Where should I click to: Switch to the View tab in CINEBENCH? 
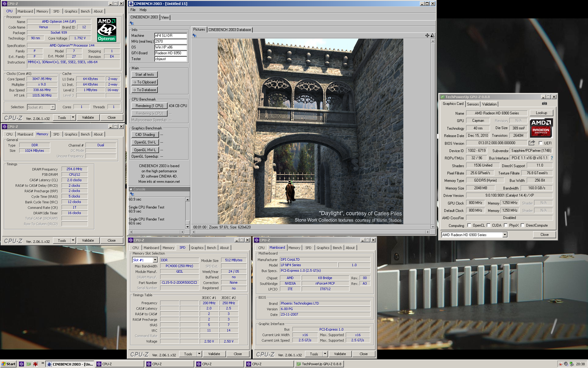coord(165,17)
